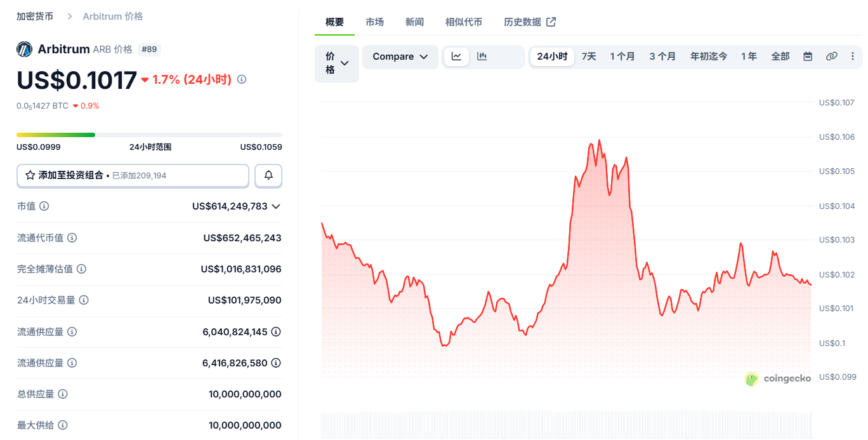This screenshot has width=868, height=440.
Task: Click the #89 rank badge
Action: [148, 50]
